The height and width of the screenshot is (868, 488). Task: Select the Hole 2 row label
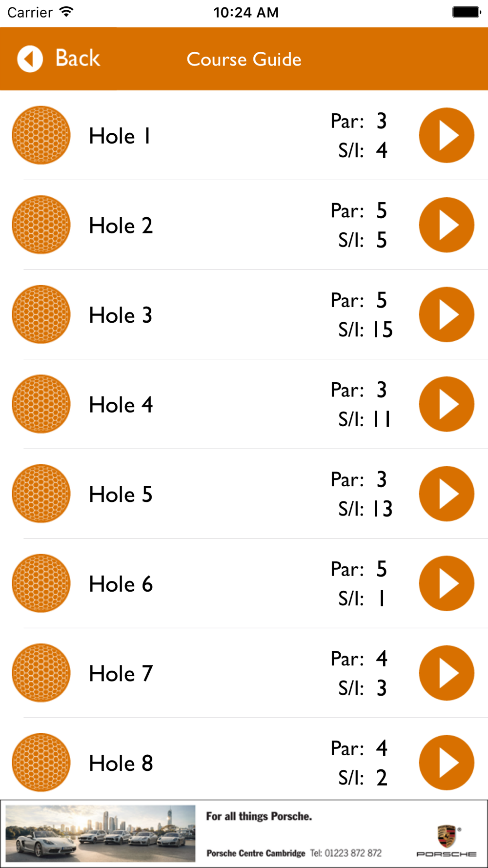pyautogui.click(x=121, y=226)
